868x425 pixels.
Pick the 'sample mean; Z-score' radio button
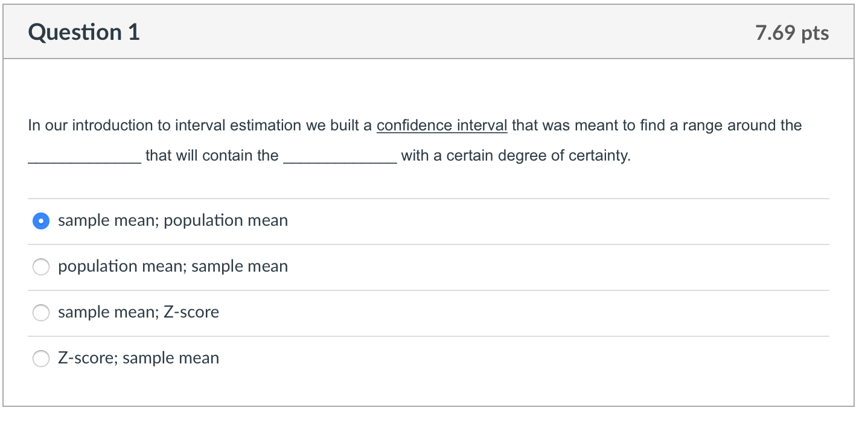tap(41, 313)
